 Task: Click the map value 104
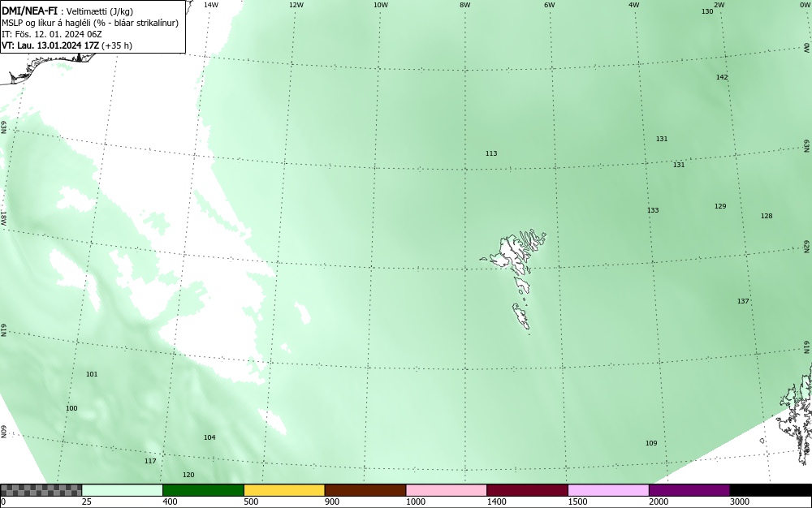[209, 437]
